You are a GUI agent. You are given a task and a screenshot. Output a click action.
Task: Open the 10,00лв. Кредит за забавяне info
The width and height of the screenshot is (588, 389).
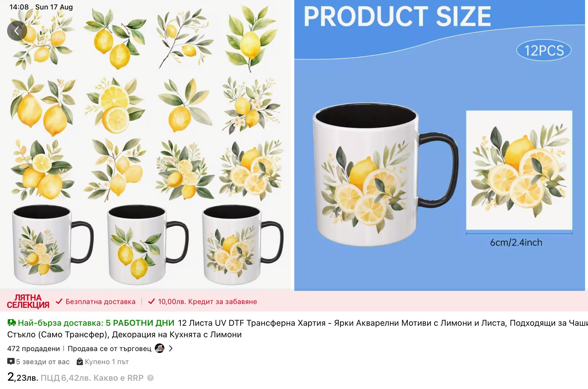(207, 302)
